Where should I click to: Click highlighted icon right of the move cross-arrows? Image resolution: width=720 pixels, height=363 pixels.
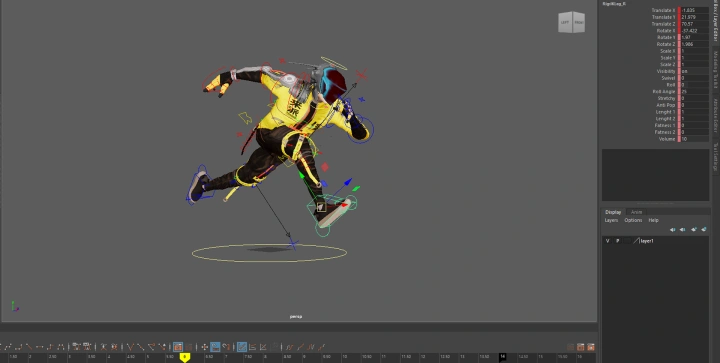click(x=215, y=347)
